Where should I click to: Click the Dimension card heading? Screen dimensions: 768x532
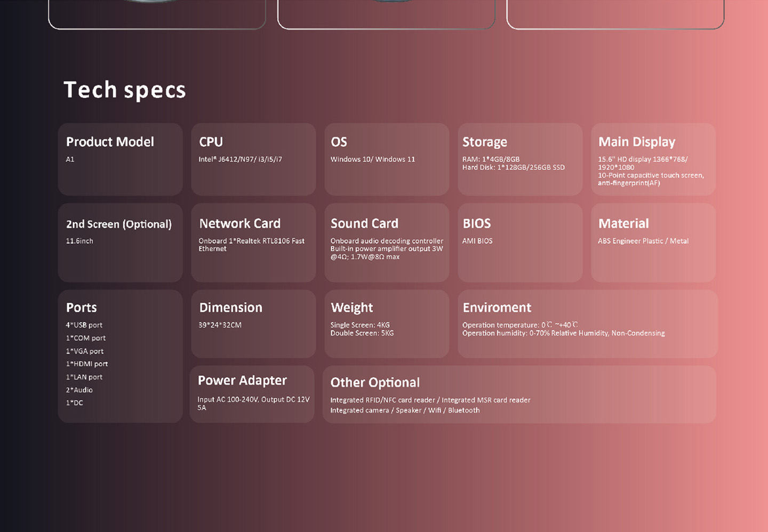230,308
